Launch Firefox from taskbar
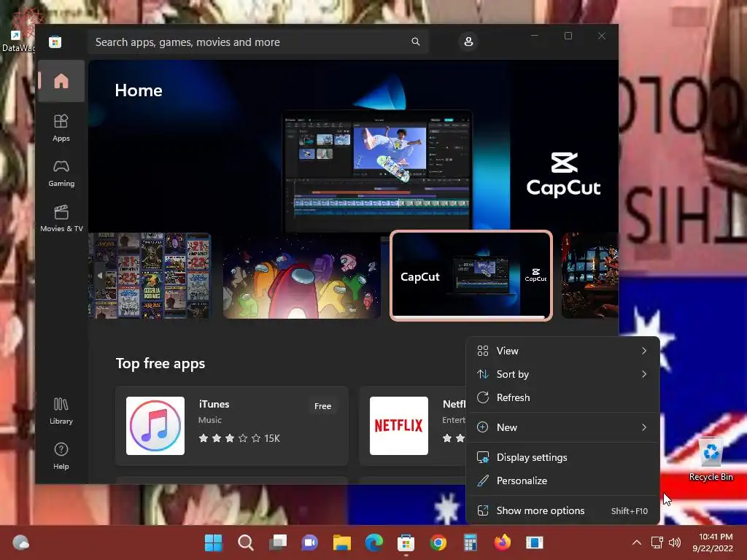This screenshot has height=560, width=747. pyautogui.click(x=502, y=542)
